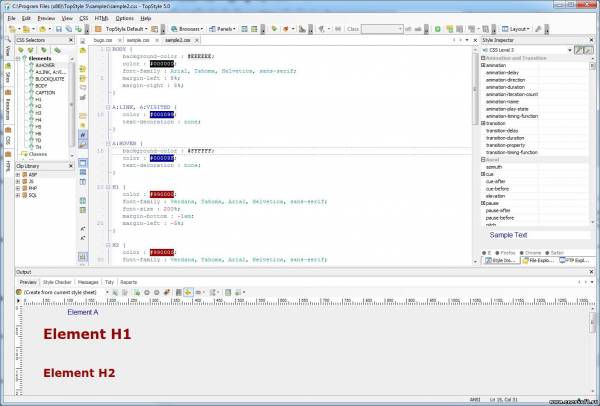This screenshot has width=600, height=406.
Task: Collapse the Elements tree node
Action: pyautogui.click(x=18, y=59)
